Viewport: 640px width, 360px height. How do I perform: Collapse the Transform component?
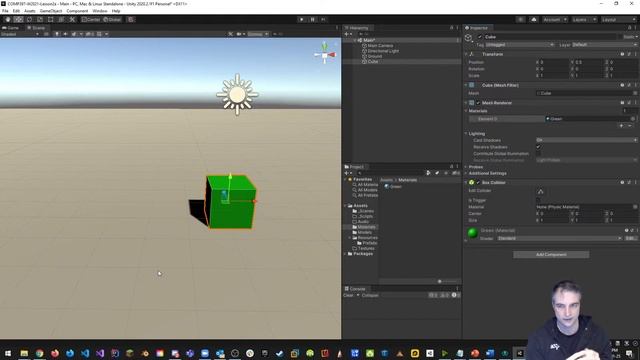pos(466,54)
